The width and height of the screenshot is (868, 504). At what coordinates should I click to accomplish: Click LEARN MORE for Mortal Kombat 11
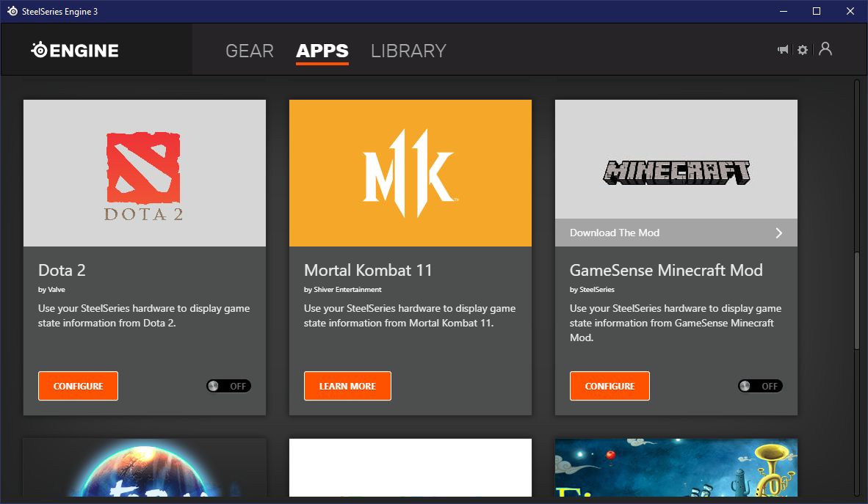click(x=347, y=386)
